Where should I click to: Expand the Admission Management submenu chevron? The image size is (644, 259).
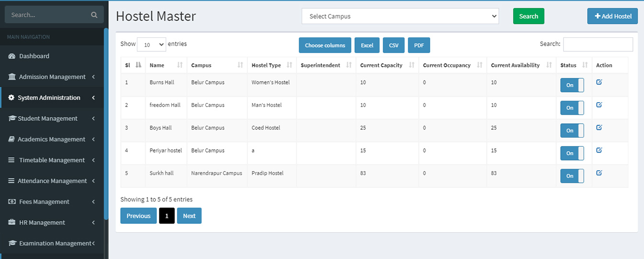[93, 77]
